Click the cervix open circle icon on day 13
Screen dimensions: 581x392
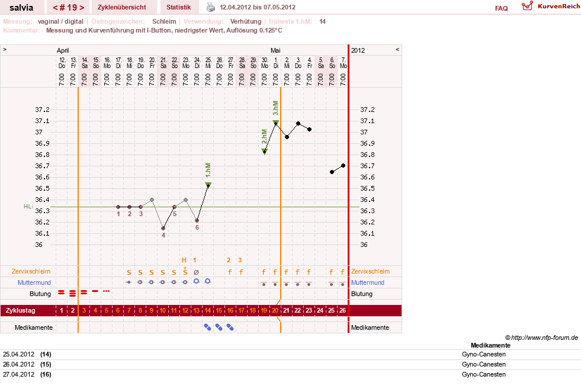pyautogui.click(x=197, y=281)
